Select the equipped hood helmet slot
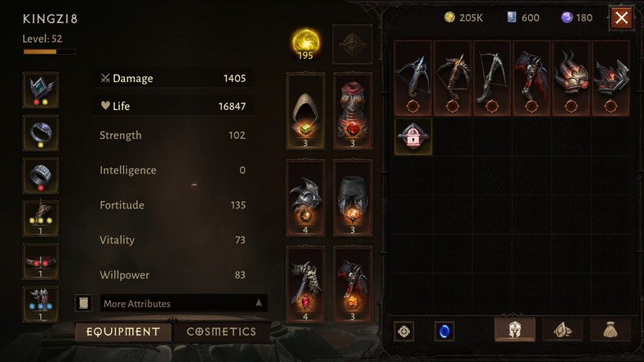 pyautogui.click(x=306, y=111)
